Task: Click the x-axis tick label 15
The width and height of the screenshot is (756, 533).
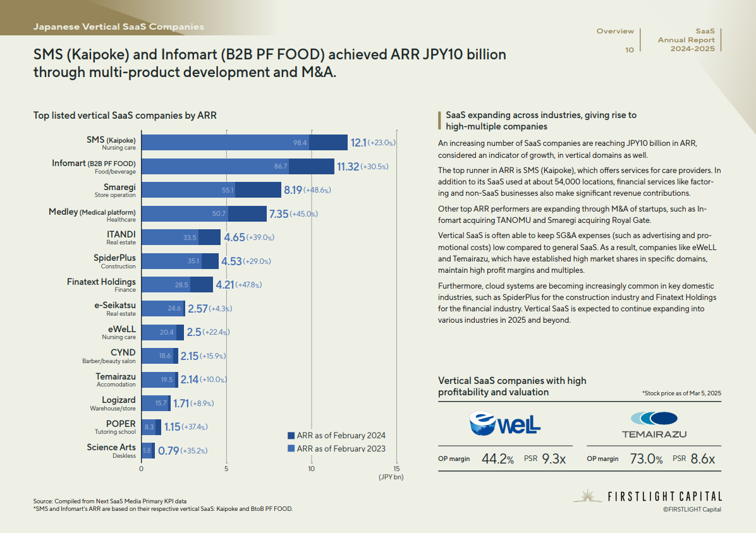Action: click(x=396, y=469)
